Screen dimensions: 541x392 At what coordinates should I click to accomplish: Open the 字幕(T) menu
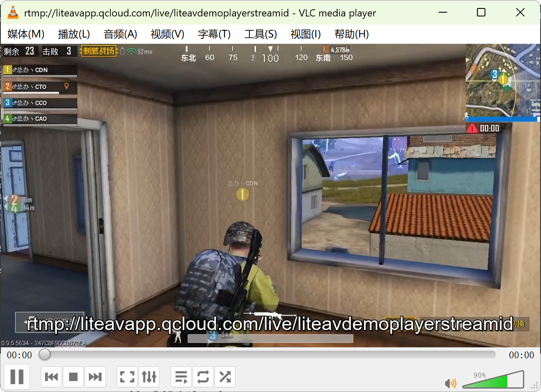(x=214, y=35)
